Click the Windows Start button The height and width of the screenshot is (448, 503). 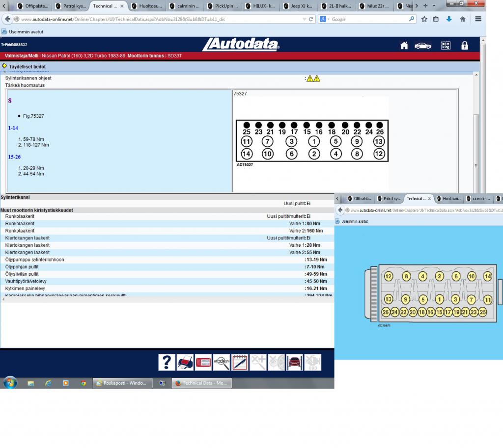click(x=10, y=383)
